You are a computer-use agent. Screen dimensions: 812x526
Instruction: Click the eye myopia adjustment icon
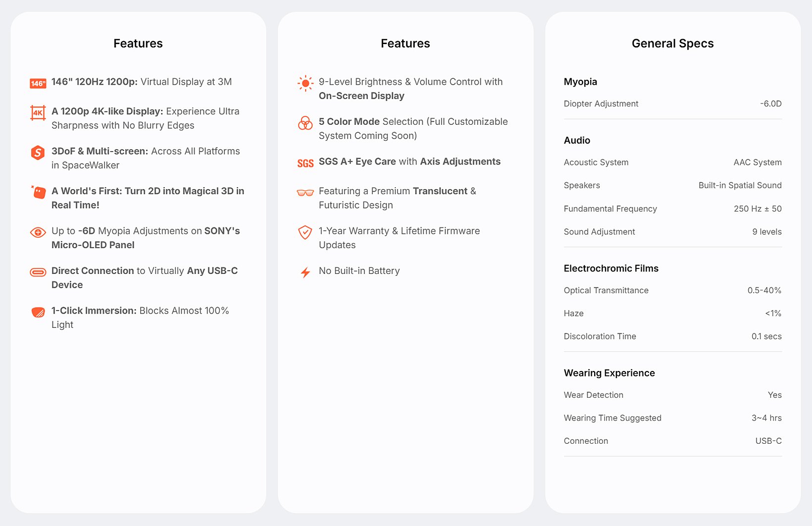pos(38,232)
